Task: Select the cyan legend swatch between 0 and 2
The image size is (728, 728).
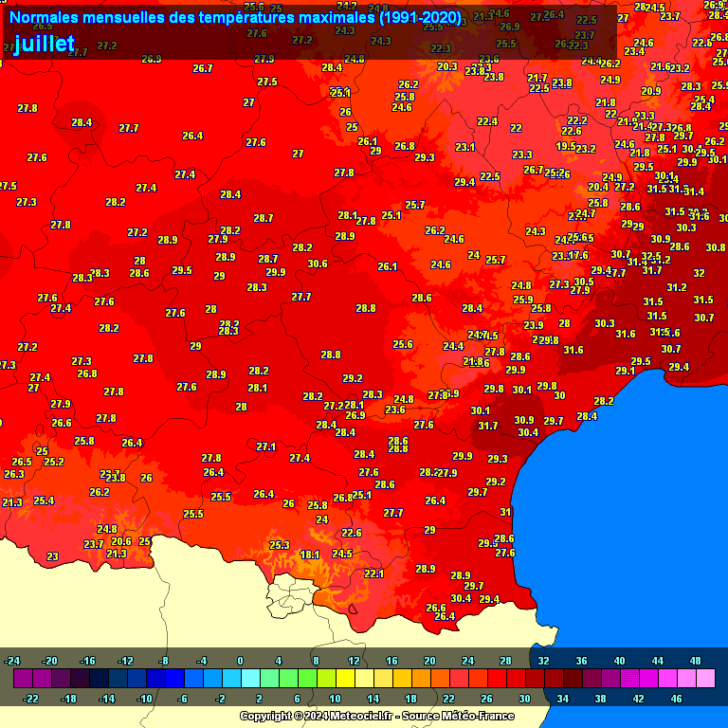Action: [x=250, y=679]
